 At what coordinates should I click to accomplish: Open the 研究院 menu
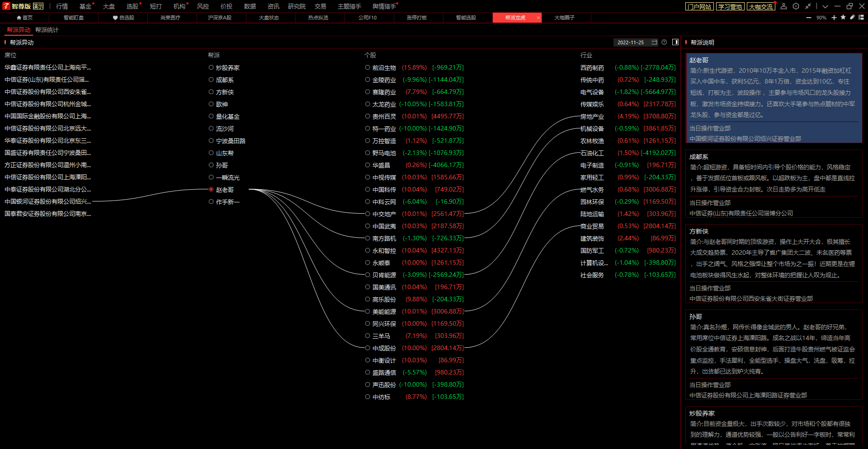(x=297, y=6)
